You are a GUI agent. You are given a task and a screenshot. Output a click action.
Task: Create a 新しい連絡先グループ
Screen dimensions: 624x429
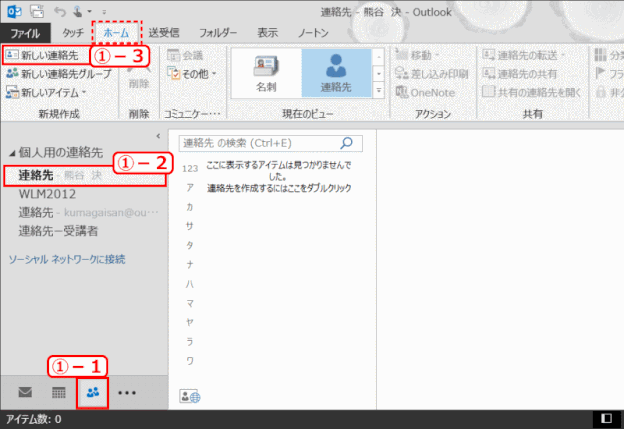coord(59,74)
